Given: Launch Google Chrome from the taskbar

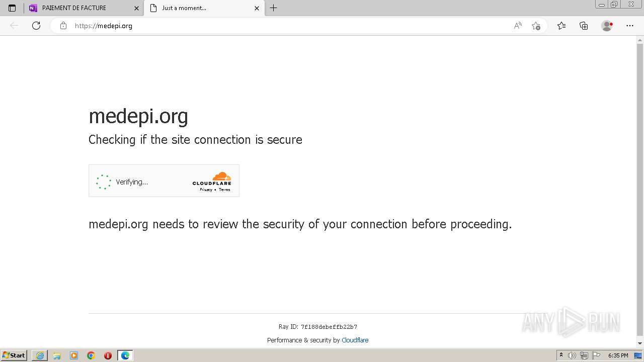Looking at the screenshot, I should (91, 355).
